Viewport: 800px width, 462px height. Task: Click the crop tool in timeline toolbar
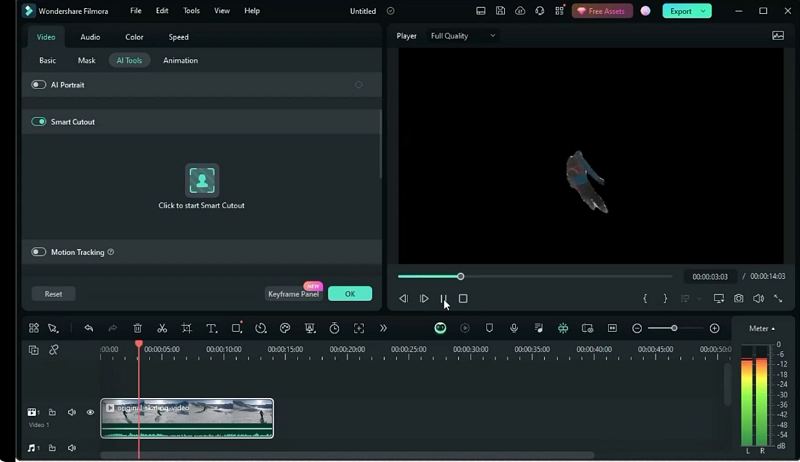tap(187, 328)
